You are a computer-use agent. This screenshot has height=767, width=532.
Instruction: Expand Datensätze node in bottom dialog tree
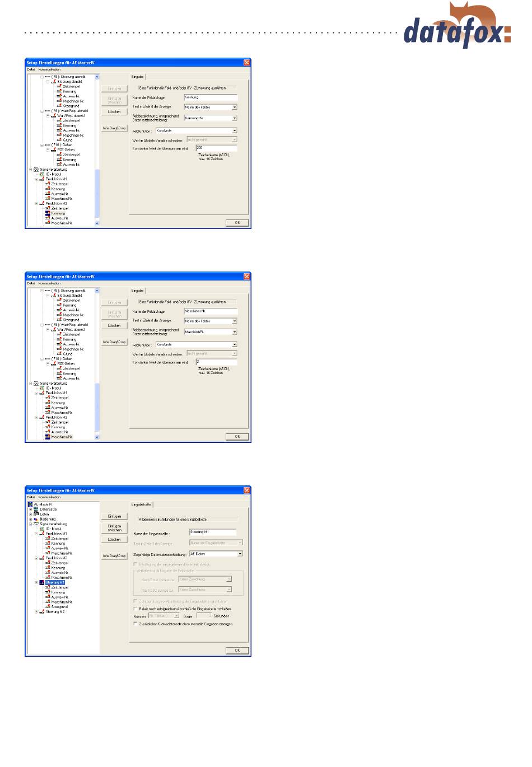30,509
